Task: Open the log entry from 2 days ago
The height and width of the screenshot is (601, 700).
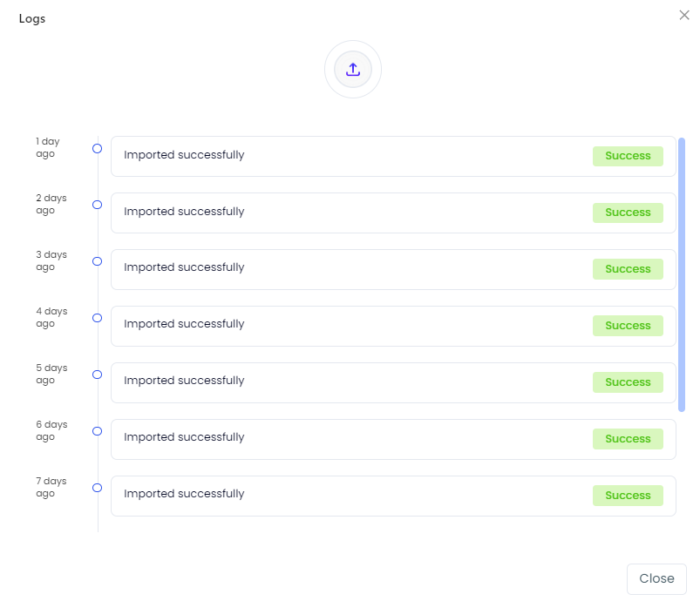Action: coord(393,213)
